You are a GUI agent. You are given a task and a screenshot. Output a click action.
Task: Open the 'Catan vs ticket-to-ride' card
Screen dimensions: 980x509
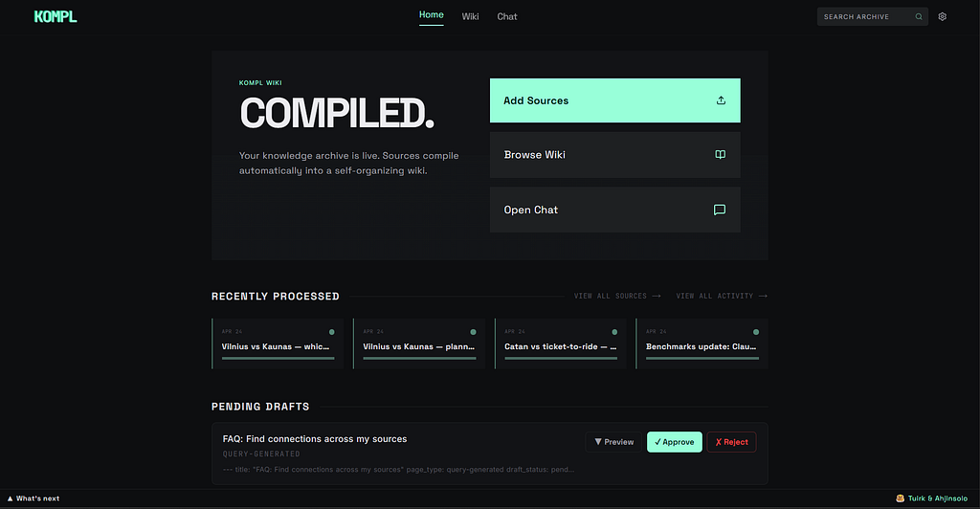tap(561, 343)
